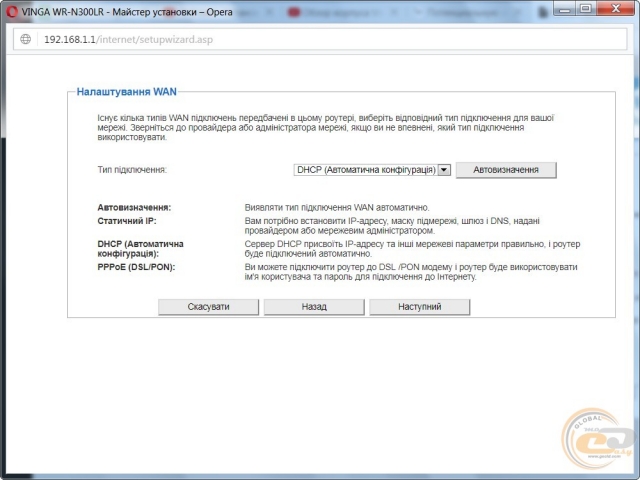Click the 'PPPoE (DSL/PON):' label

click(136, 267)
